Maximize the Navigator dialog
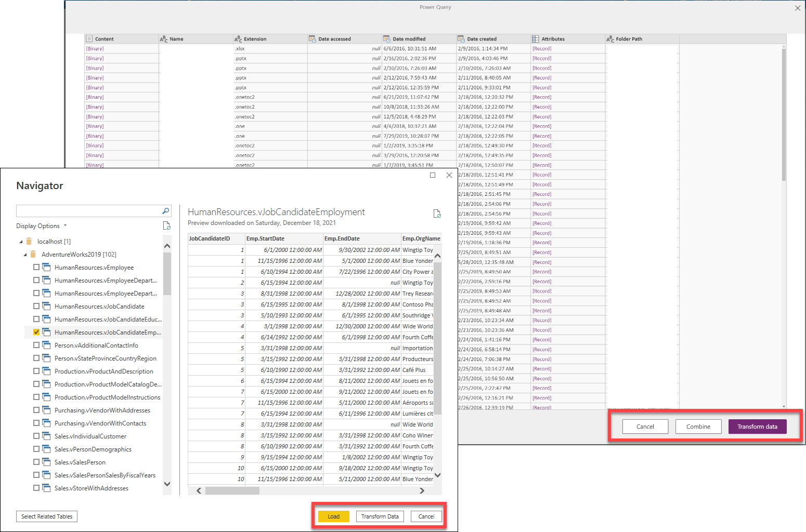The height and width of the screenshot is (532, 806). 433,175
